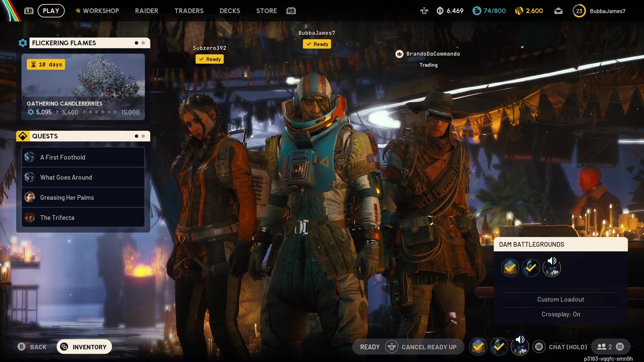Select the second Quests page dot
Screen dimensions: 644x362
(143, 136)
